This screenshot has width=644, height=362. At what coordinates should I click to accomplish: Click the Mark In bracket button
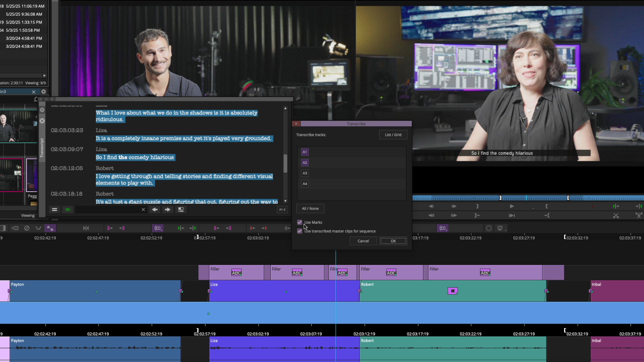tap(547, 206)
